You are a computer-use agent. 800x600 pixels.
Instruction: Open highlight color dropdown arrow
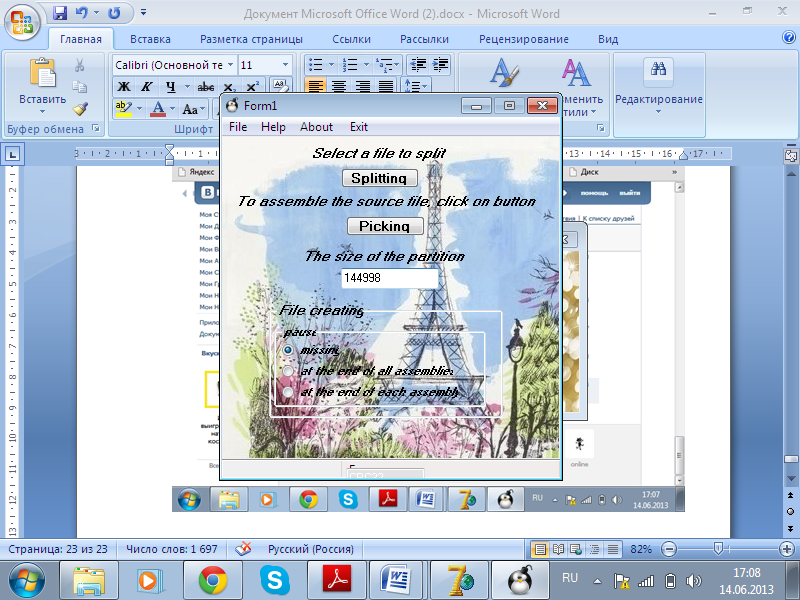(139, 108)
